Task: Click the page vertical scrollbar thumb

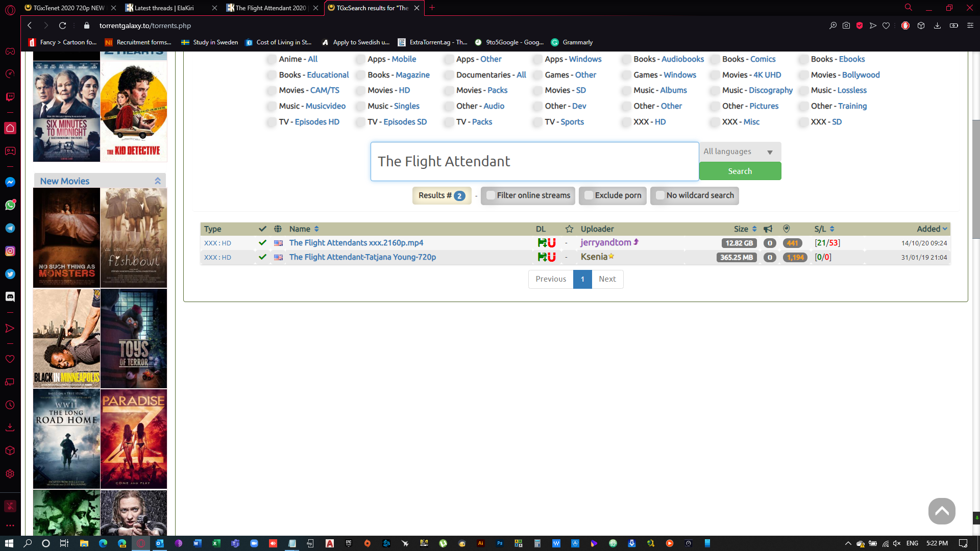Action: pyautogui.click(x=976, y=179)
